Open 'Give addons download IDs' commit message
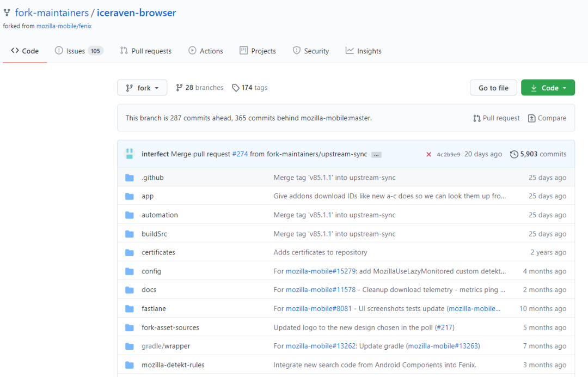Screen dimensions: 588x377 pos(390,196)
